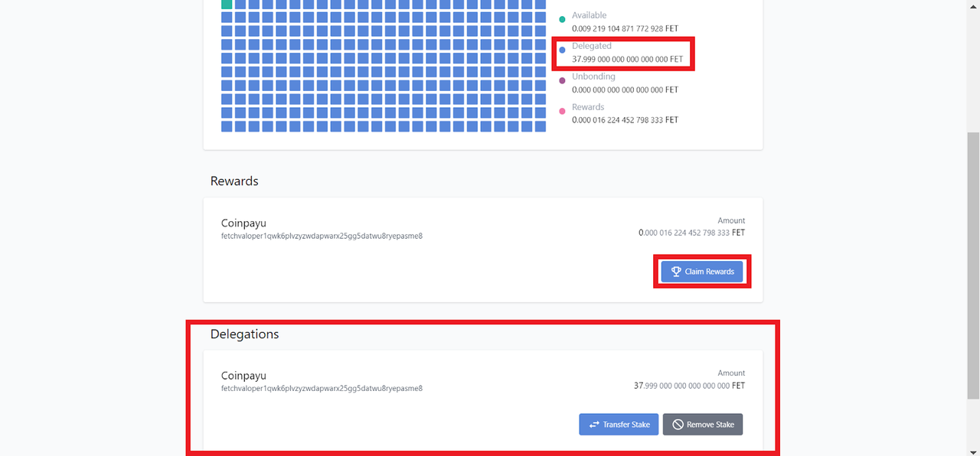The width and height of the screenshot is (980, 456).
Task: Click the Unbonding label in the legend
Action: [593, 77]
